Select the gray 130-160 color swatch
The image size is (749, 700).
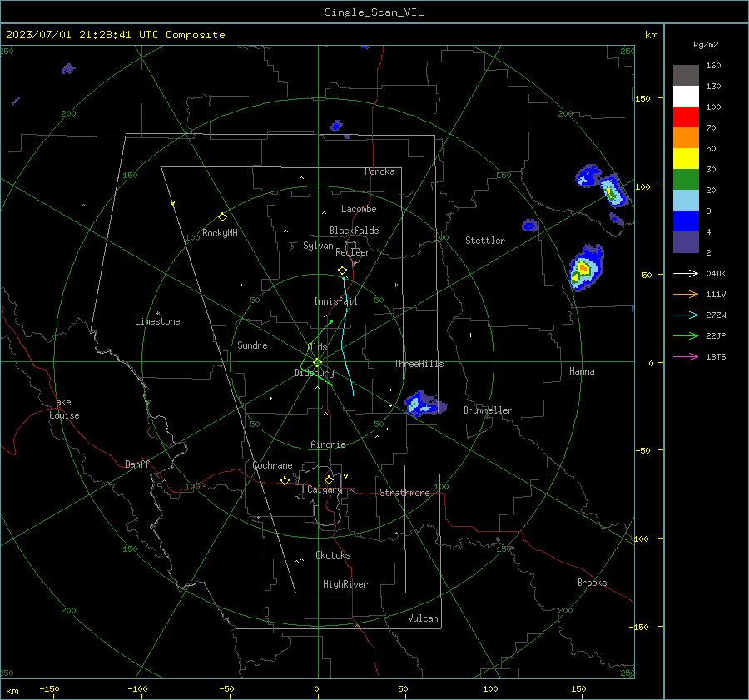pyautogui.click(x=686, y=76)
